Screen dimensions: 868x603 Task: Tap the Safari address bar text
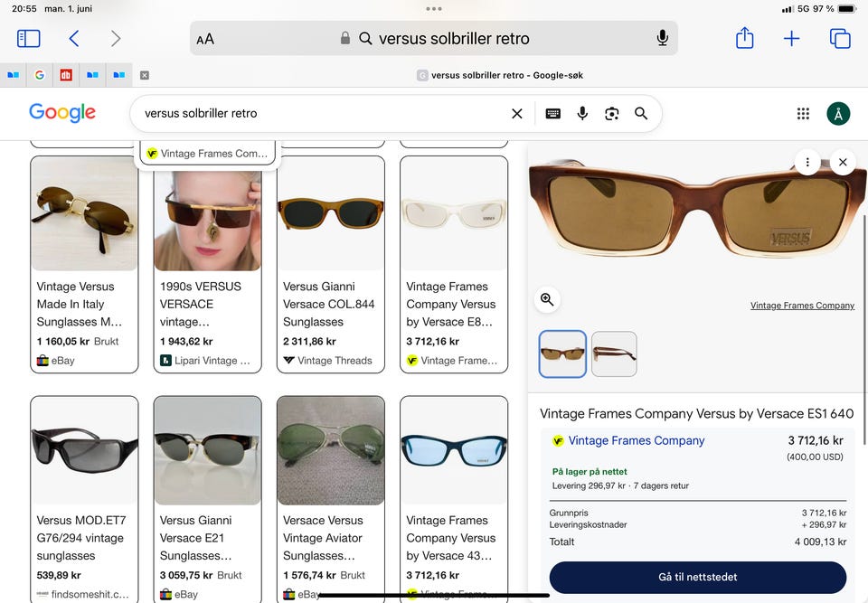454,39
